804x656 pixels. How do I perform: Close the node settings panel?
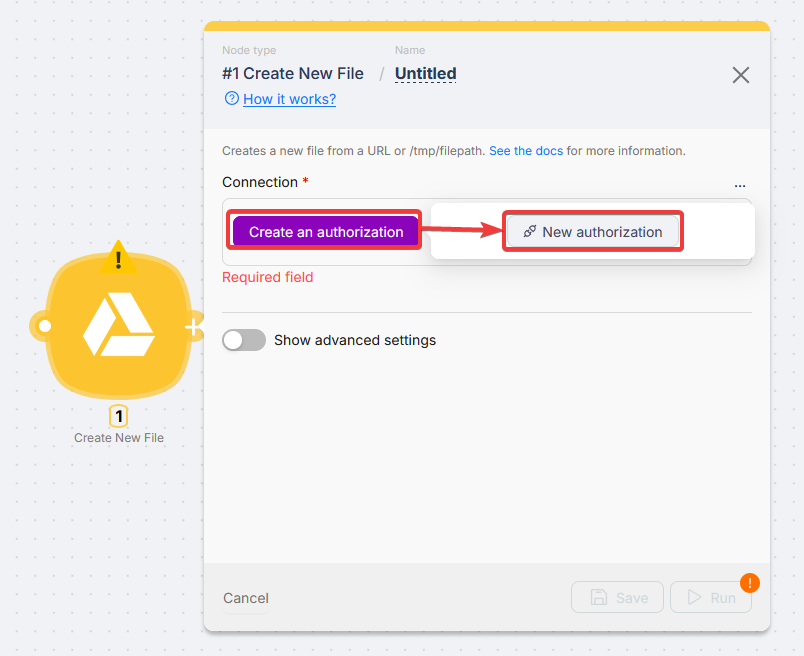(740, 75)
